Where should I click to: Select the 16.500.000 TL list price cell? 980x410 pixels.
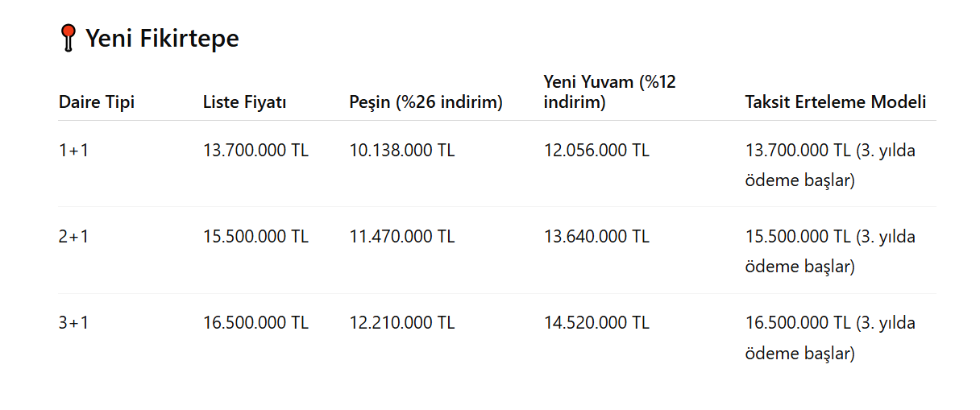(255, 323)
